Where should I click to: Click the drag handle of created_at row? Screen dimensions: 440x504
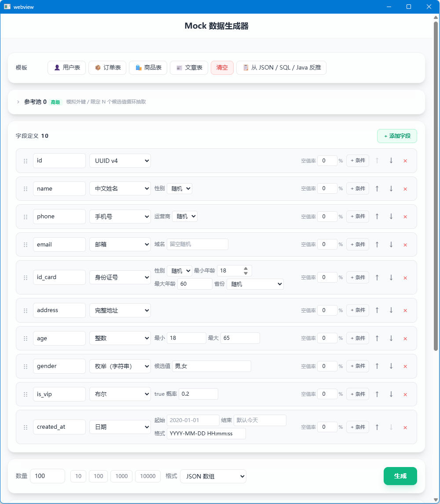click(x=26, y=427)
